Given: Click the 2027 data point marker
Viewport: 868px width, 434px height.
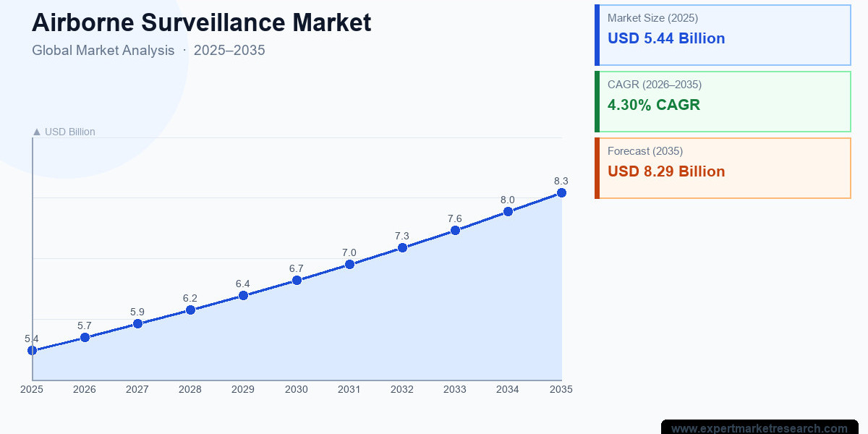Looking at the screenshot, I should [137, 323].
